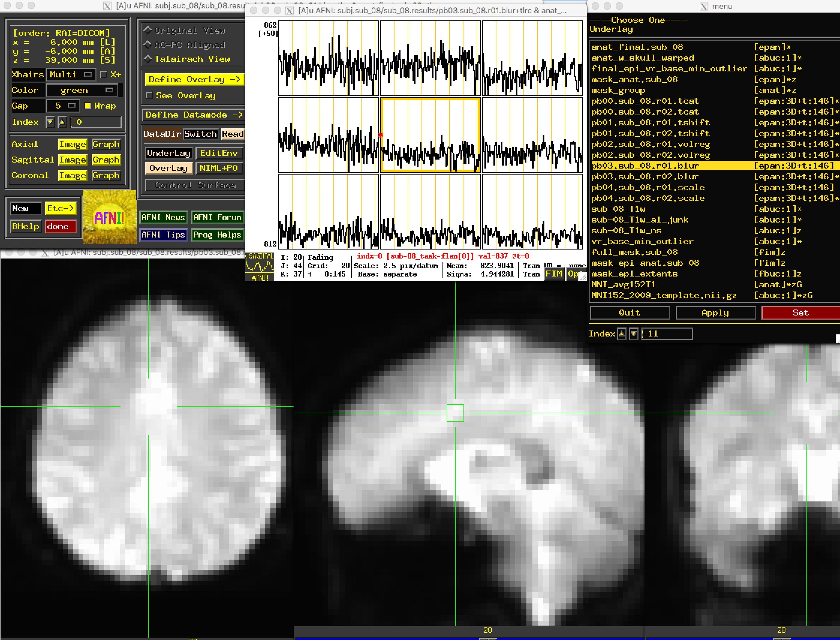This screenshot has height=640, width=840.
Task: Toggle the See OverLay checkbox
Action: 150,96
